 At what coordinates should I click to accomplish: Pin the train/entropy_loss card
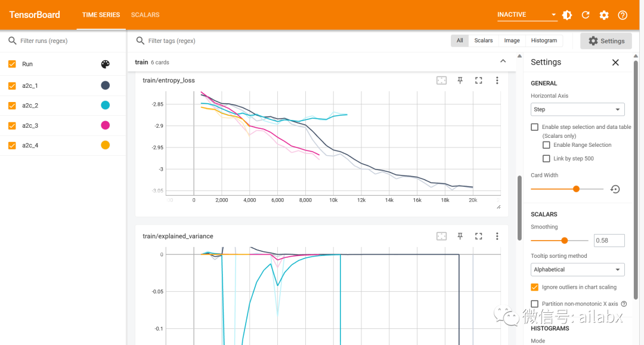(460, 81)
